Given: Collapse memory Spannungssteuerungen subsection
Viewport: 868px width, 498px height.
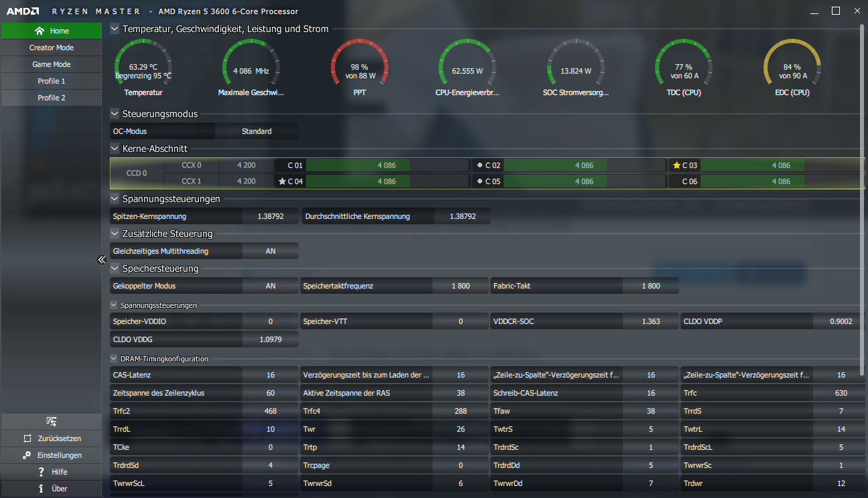Looking at the screenshot, I should point(115,305).
